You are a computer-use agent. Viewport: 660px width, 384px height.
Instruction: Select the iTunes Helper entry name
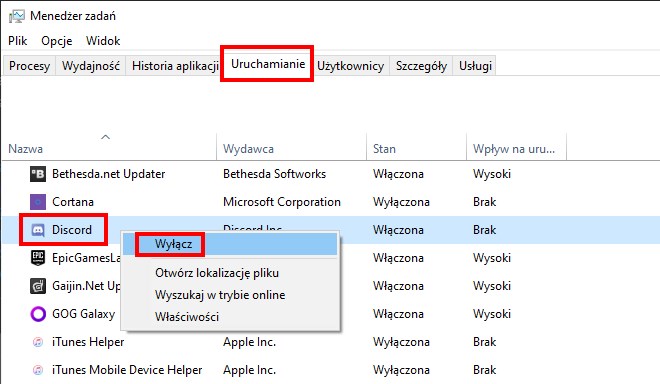point(88,342)
